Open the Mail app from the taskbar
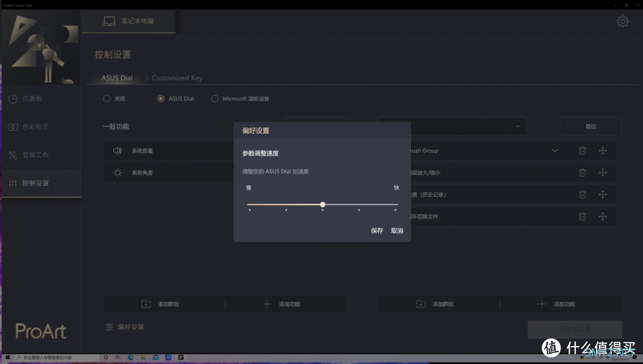The image size is (643, 364). [155, 357]
